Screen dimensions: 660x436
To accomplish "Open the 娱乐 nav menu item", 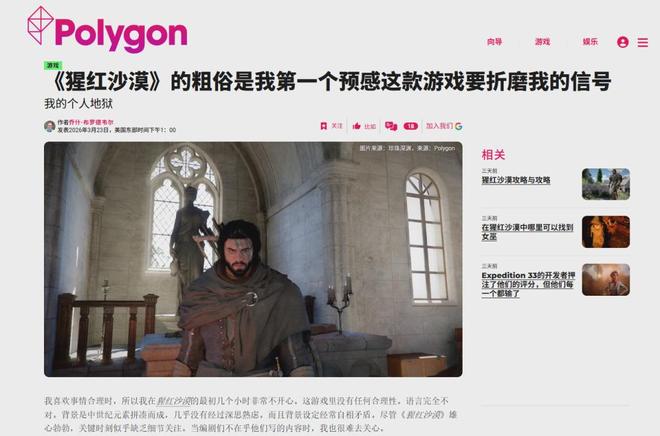I will pos(590,42).
